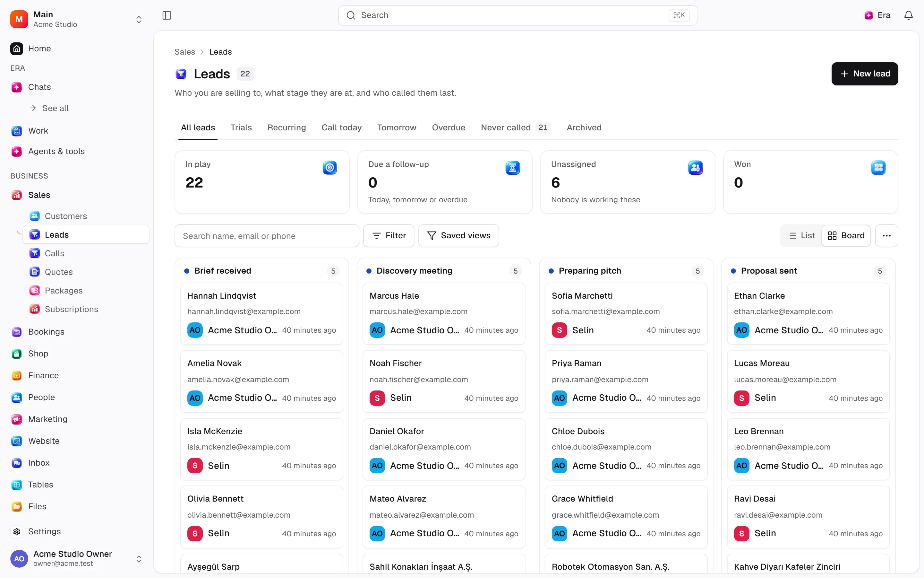Open the notifications bell
This screenshot has width=924, height=578.
tap(908, 15)
